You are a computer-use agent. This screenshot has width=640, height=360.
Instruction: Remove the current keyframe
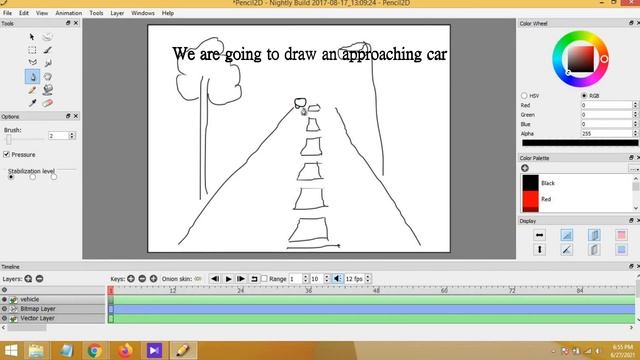142,279
